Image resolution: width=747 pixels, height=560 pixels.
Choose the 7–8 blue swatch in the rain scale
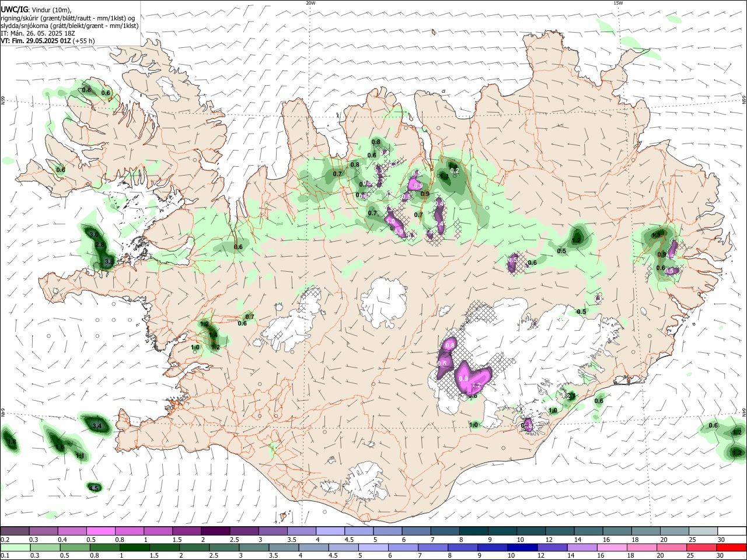432,547
